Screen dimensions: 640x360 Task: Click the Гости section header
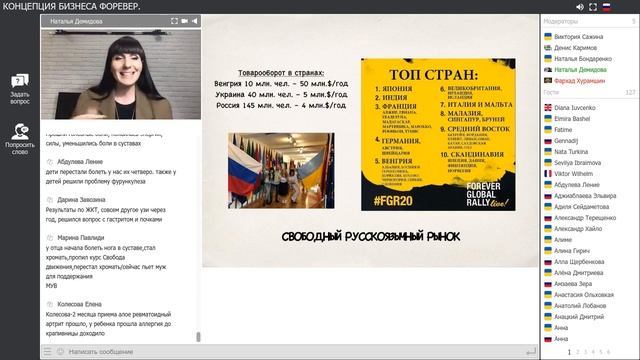tap(551, 92)
